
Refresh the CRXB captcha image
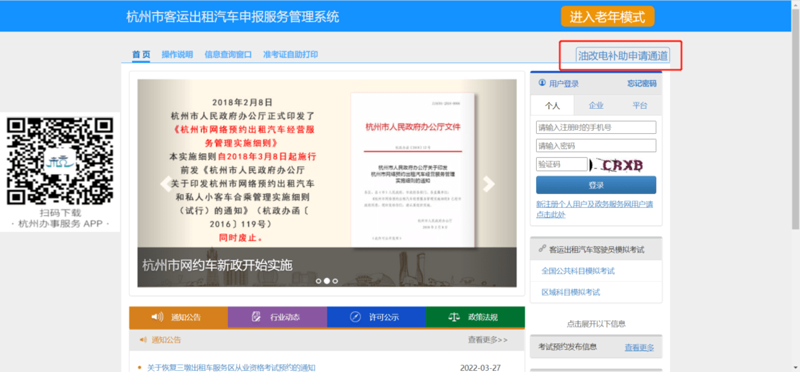coord(617,165)
